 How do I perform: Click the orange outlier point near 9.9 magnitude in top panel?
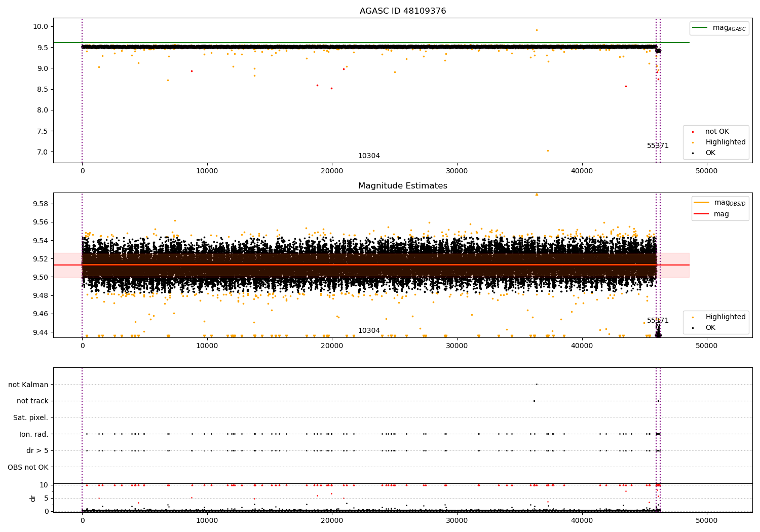click(537, 30)
